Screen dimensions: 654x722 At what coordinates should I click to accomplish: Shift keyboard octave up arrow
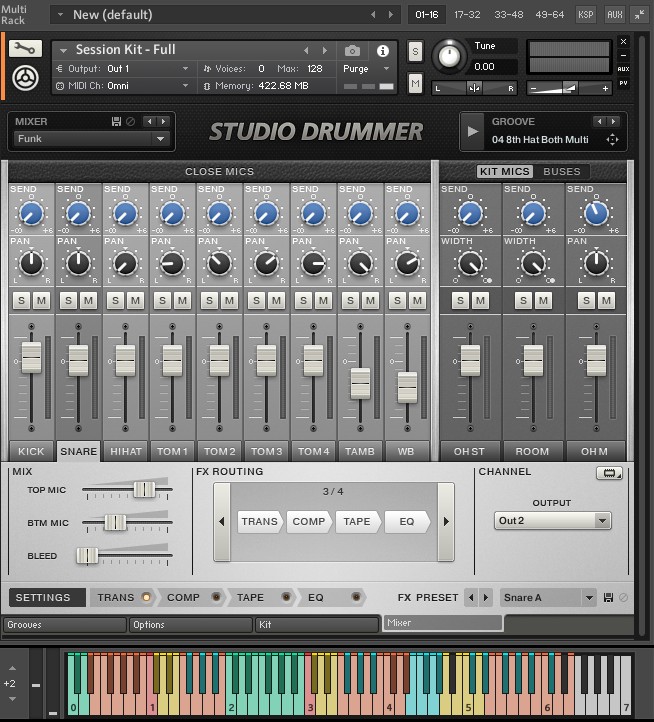click(12, 668)
